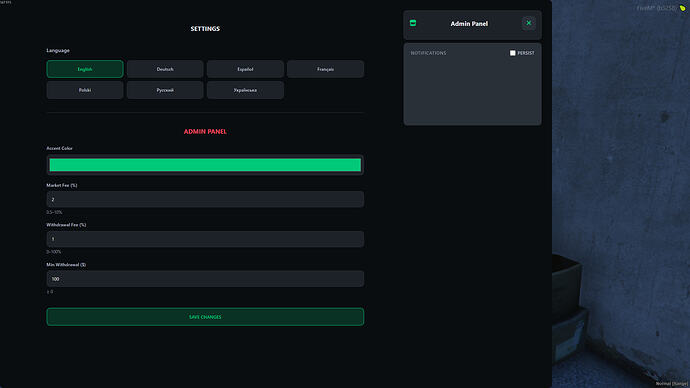The width and height of the screenshot is (690, 388).
Task: Click green icon beside Admin Panel title
Action: [413, 23]
